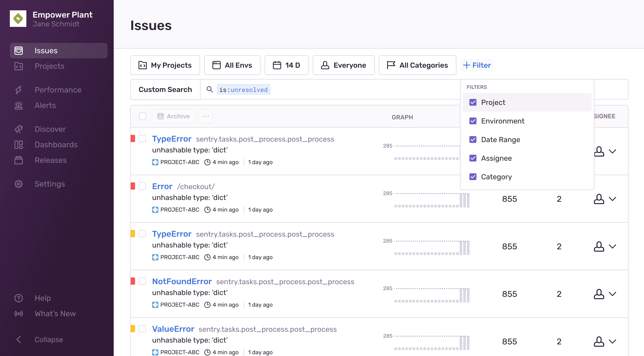Open Releases via box icon

coord(19,160)
